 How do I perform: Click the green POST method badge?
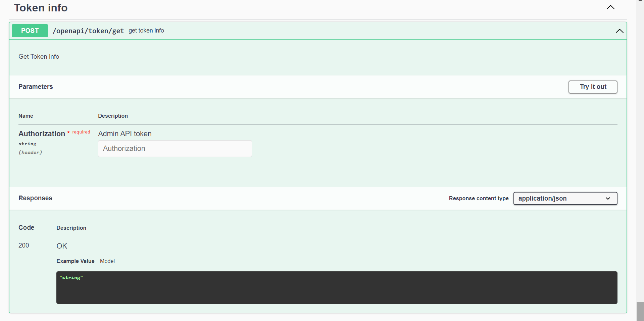coord(30,31)
